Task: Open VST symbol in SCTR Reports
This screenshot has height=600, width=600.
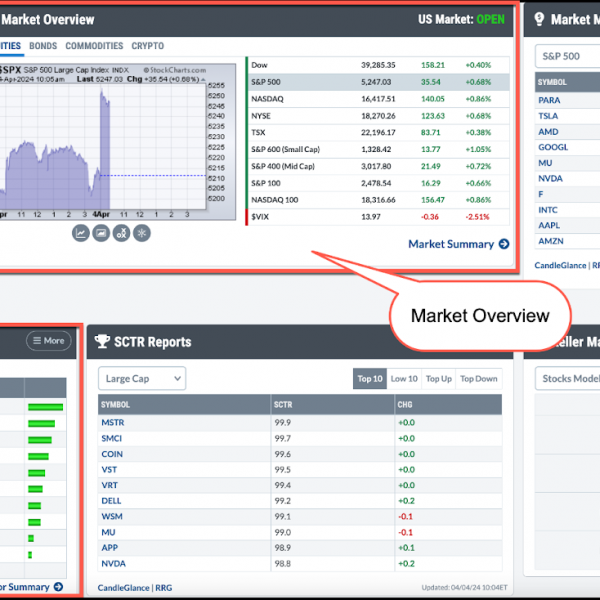Action: (x=109, y=470)
